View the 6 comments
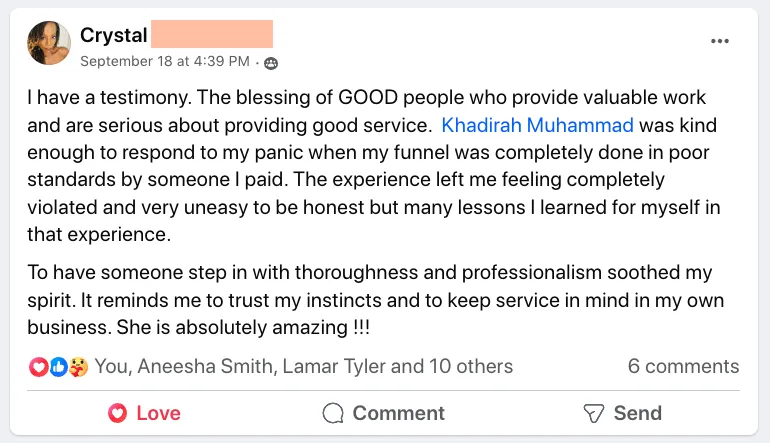 683,366
